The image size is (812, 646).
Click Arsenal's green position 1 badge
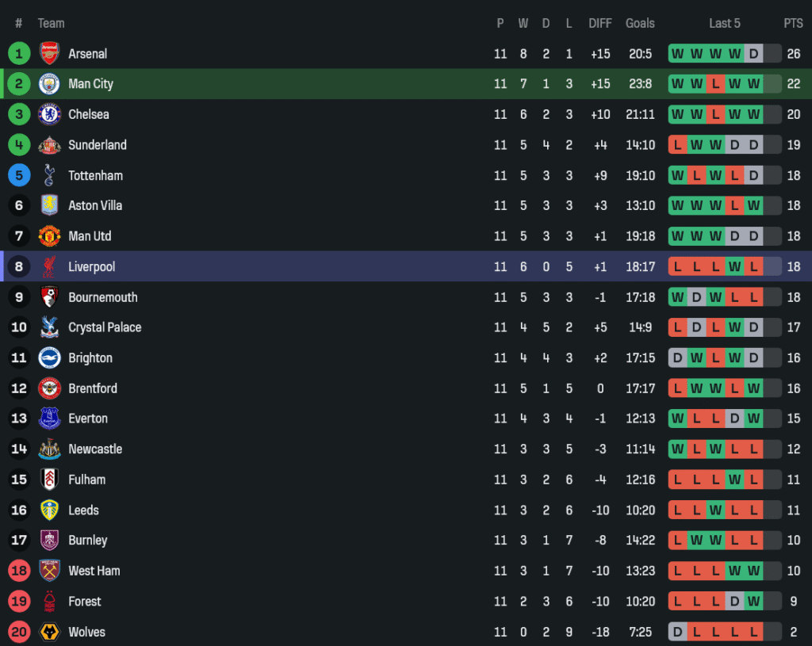(x=18, y=54)
